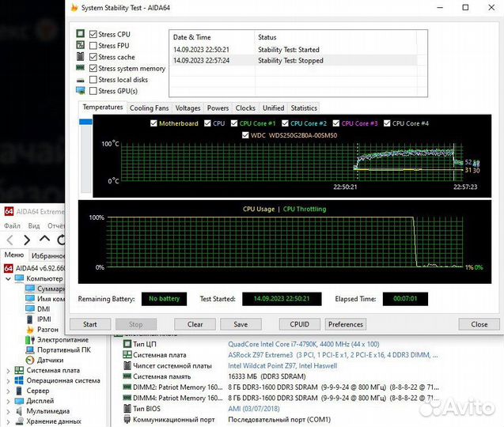This screenshot has height=427, width=504.
Task: Click the Сервер tower icon
Action: (19, 391)
